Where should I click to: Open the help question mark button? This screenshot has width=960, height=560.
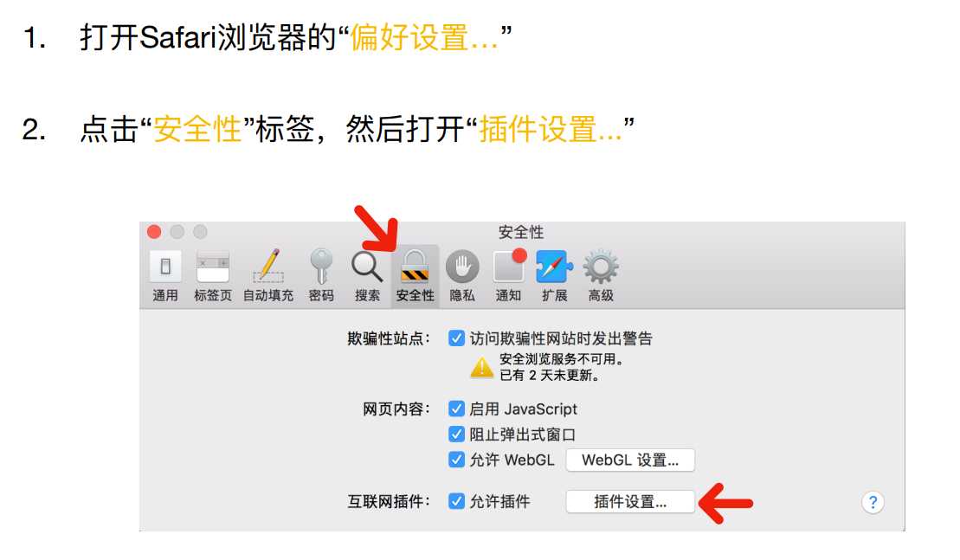[873, 503]
